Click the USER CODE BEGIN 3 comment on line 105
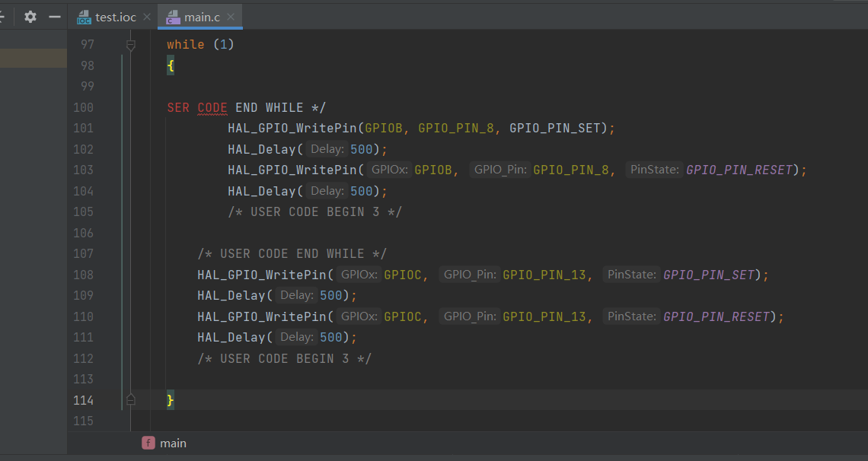This screenshot has height=461, width=868. tap(315, 212)
